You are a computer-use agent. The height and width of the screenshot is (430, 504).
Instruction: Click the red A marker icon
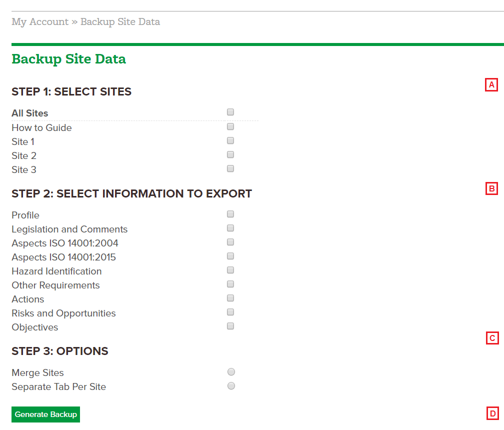pos(491,85)
